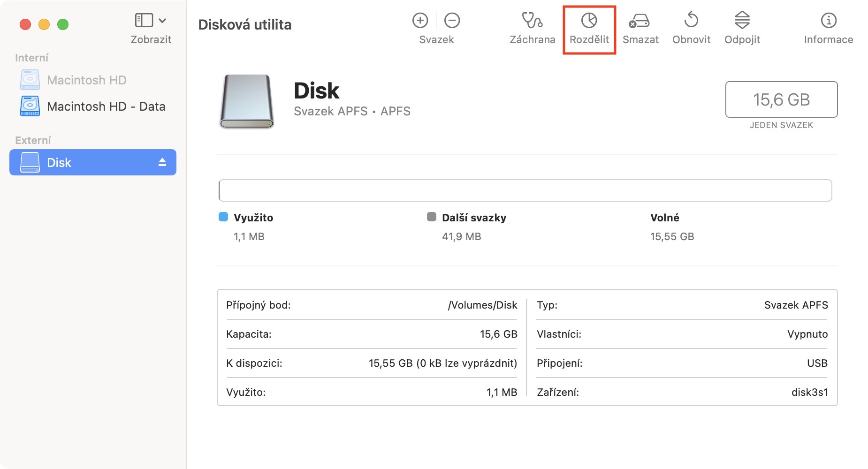Click the Smazat erase icon
The width and height of the screenshot is (868, 469).
pos(640,21)
